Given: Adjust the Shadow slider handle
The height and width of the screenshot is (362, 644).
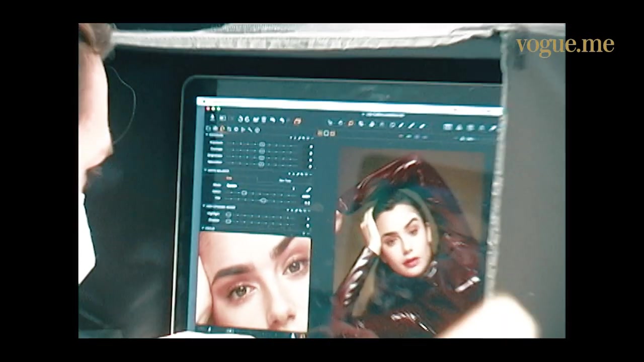Looking at the screenshot, I should 228,221.
